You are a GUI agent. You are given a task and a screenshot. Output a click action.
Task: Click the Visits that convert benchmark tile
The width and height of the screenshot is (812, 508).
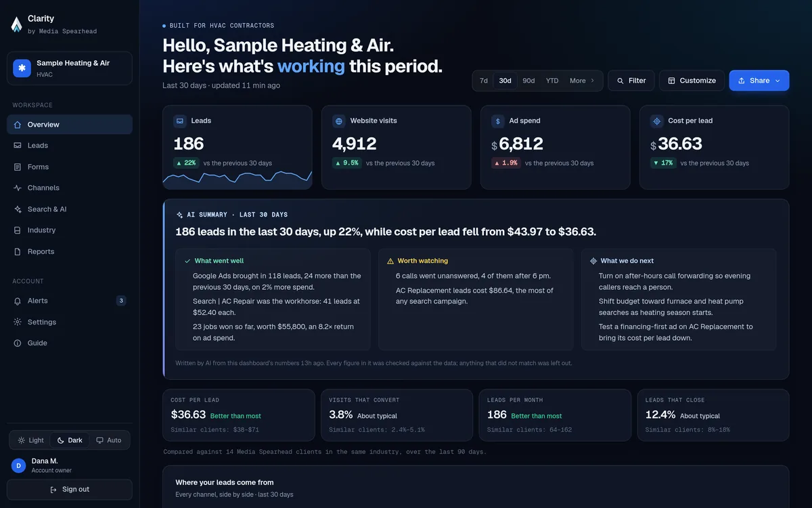397,415
